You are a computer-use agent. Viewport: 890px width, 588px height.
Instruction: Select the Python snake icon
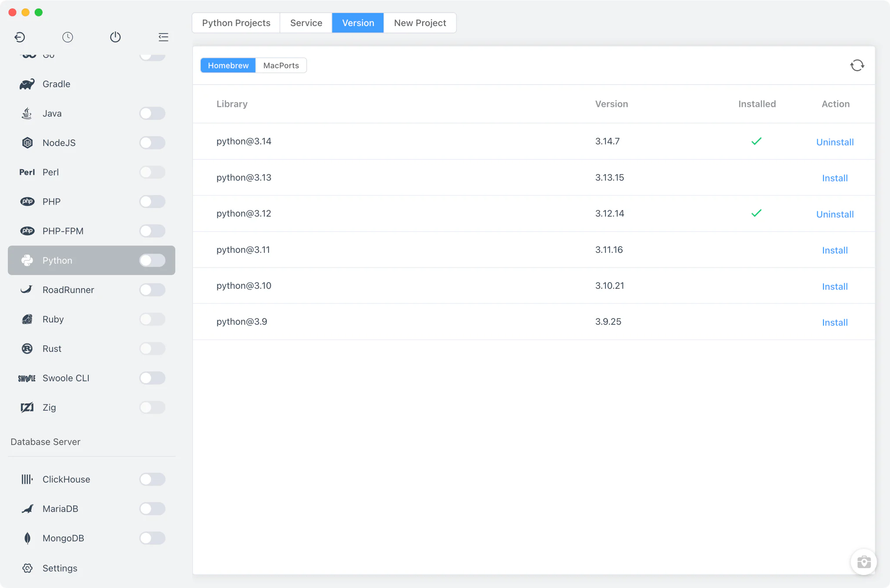(27, 260)
